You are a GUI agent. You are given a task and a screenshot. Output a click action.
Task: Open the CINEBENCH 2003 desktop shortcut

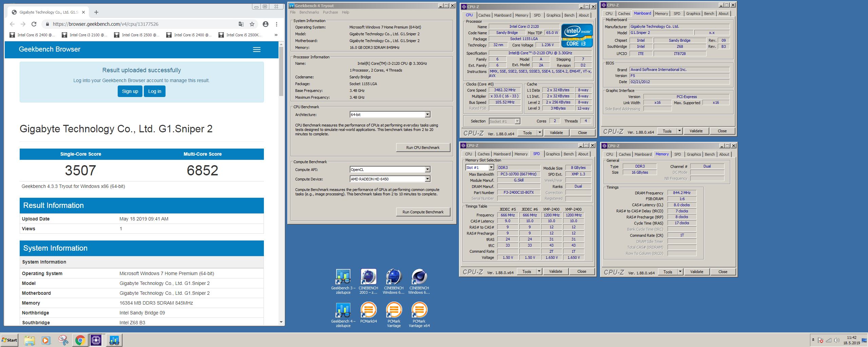point(368,281)
